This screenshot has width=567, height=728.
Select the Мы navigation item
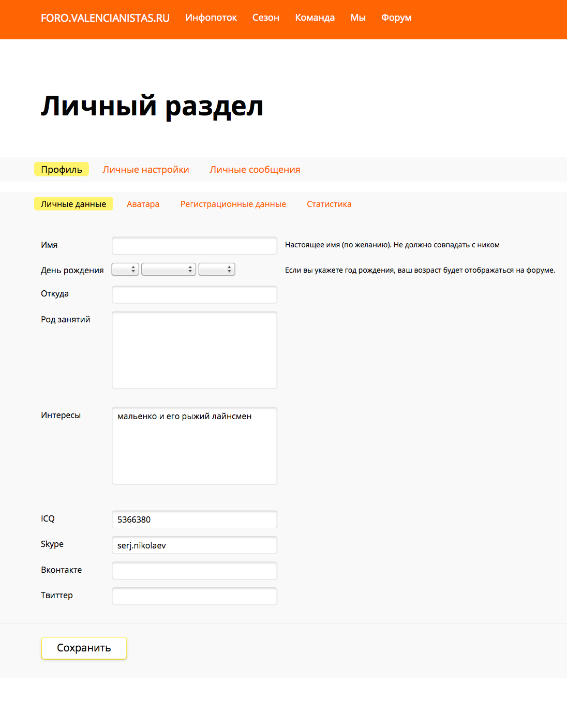pyautogui.click(x=358, y=18)
